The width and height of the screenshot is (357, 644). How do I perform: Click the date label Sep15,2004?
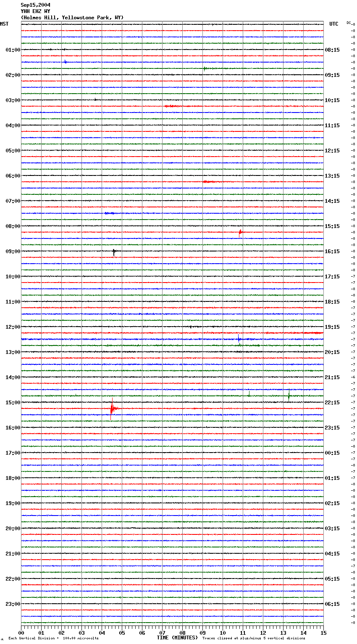pyautogui.click(x=35, y=5)
